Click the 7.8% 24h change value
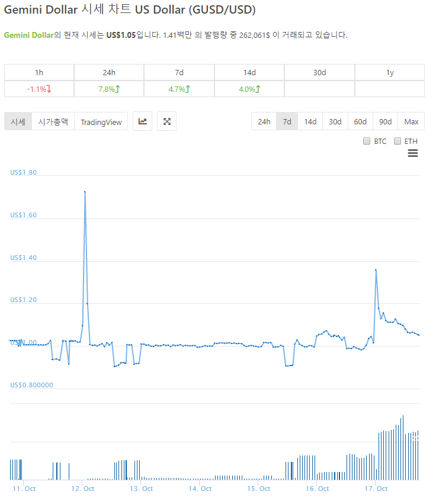The height and width of the screenshot is (504, 436). coord(109,89)
